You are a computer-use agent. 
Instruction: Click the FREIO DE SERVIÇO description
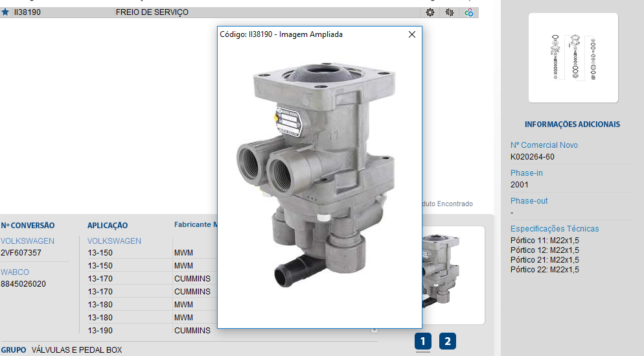pos(152,12)
